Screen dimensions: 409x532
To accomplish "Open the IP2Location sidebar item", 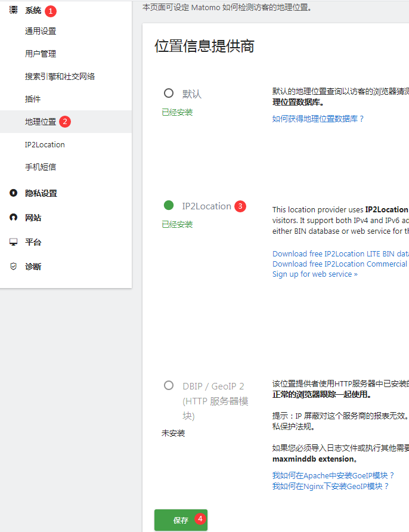I will click(x=45, y=144).
